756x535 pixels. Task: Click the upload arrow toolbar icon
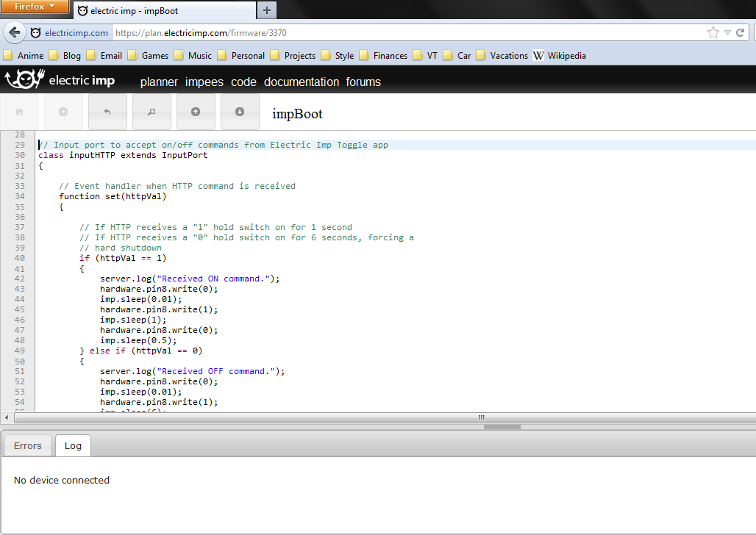[196, 112]
